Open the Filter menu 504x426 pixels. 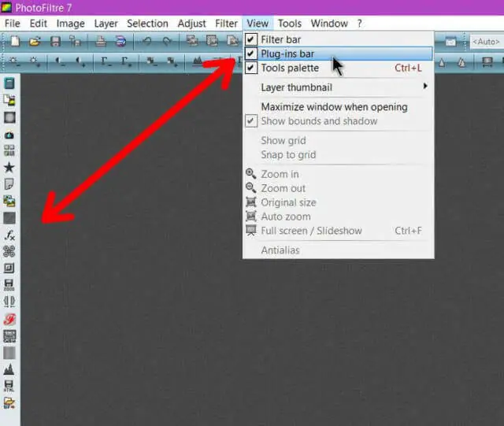[226, 24]
